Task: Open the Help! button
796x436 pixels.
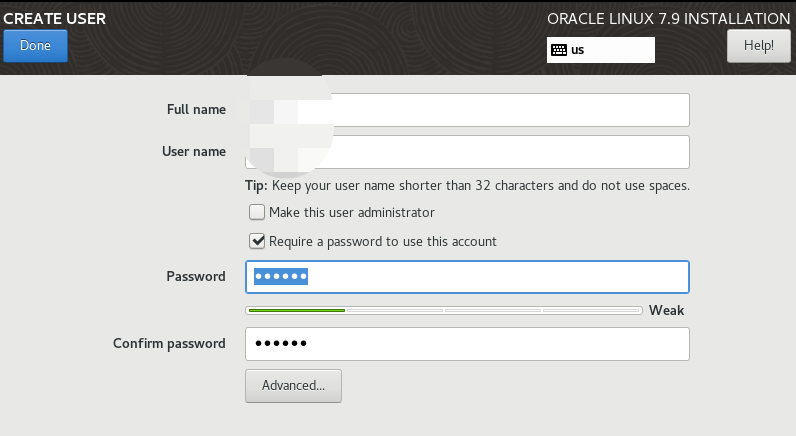Action: [x=758, y=46]
